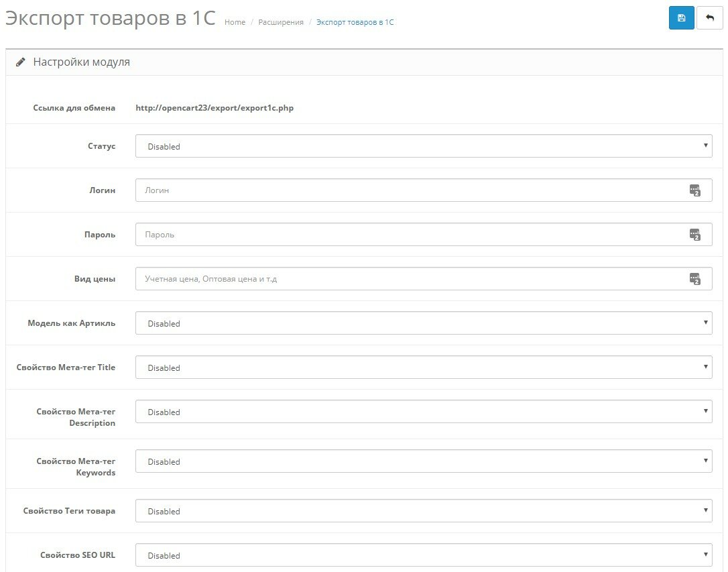Focus the Логин input field
The image size is (728, 572).
click(x=424, y=190)
